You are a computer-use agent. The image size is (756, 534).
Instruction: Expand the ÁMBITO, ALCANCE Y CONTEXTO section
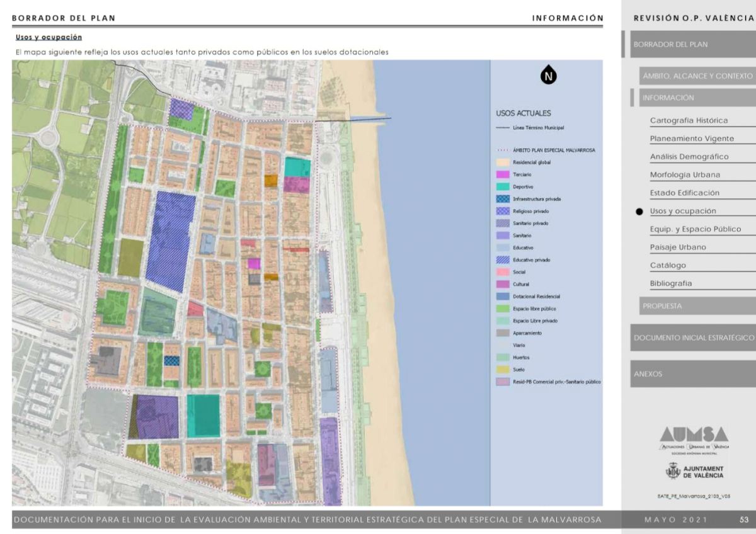coord(697,76)
